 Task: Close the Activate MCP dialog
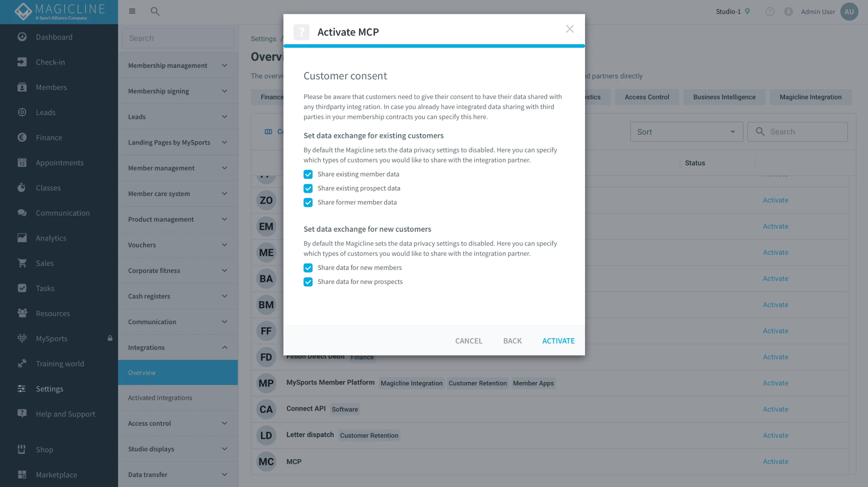pyautogui.click(x=570, y=29)
